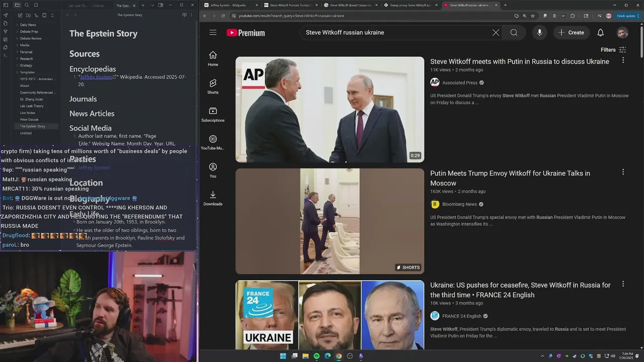Click Create button on YouTube

[x=572, y=33]
